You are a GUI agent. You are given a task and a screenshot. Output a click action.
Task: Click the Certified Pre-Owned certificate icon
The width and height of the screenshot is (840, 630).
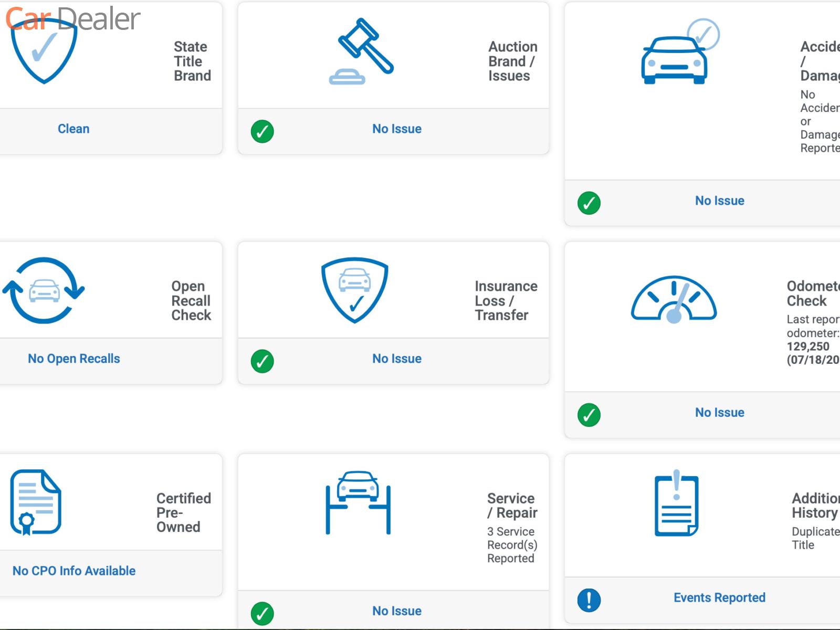tap(36, 502)
